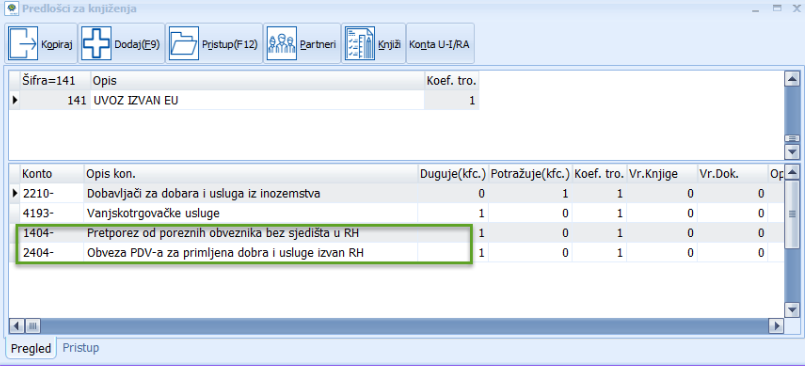
Task: Click the Duguje(kfc.) column header
Action: tap(453, 174)
